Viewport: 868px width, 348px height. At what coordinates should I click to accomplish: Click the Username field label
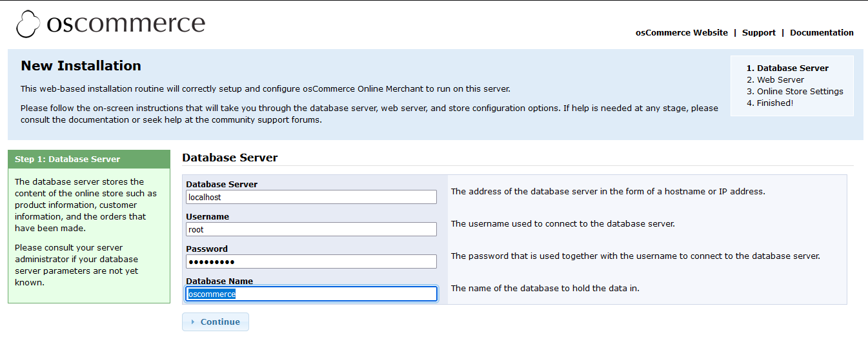(x=207, y=217)
